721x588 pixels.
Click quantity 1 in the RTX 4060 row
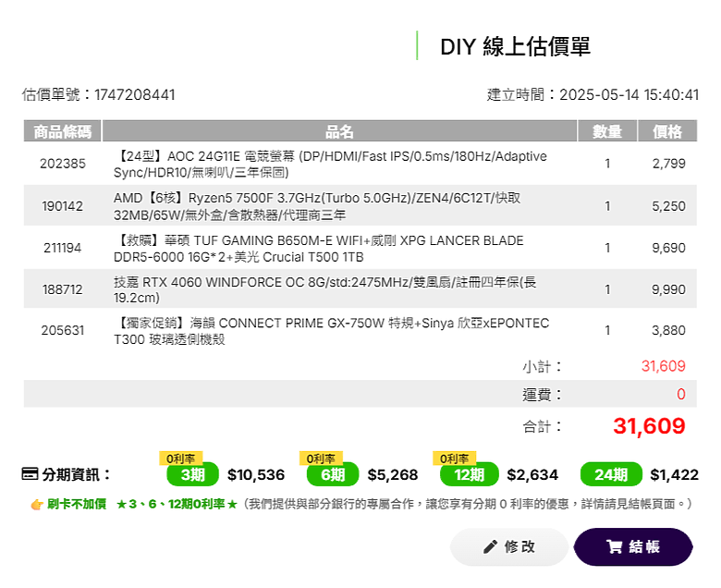[x=607, y=289]
